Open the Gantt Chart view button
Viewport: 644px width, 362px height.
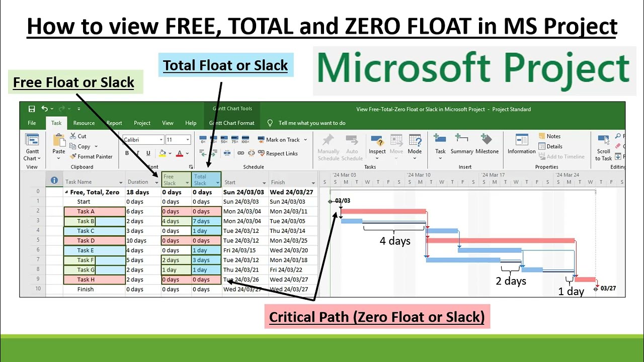pyautogui.click(x=32, y=147)
